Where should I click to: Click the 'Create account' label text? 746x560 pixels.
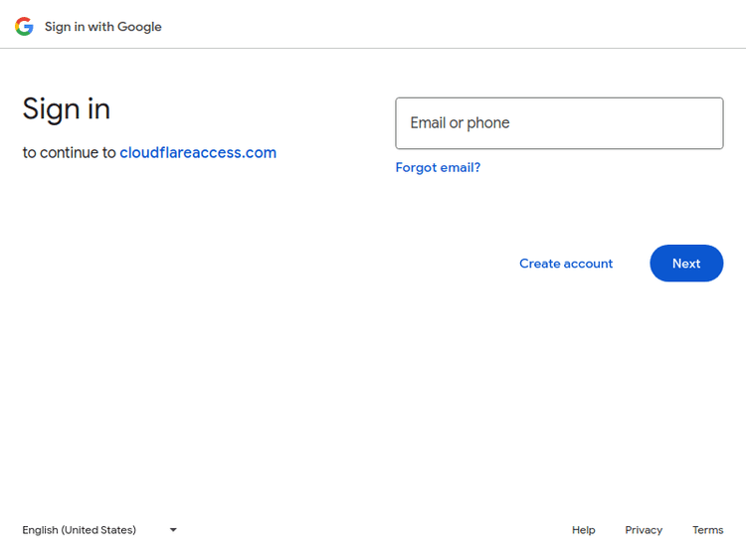pyautogui.click(x=566, y=264)
